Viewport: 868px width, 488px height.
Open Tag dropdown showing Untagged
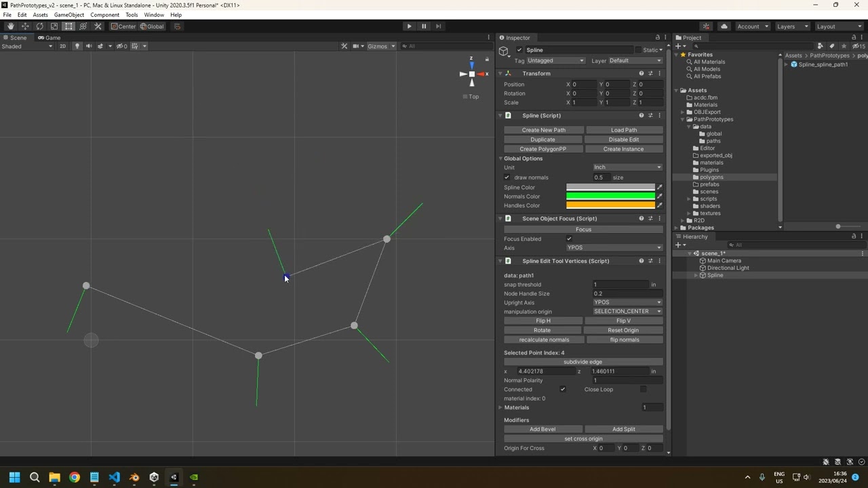555,60
